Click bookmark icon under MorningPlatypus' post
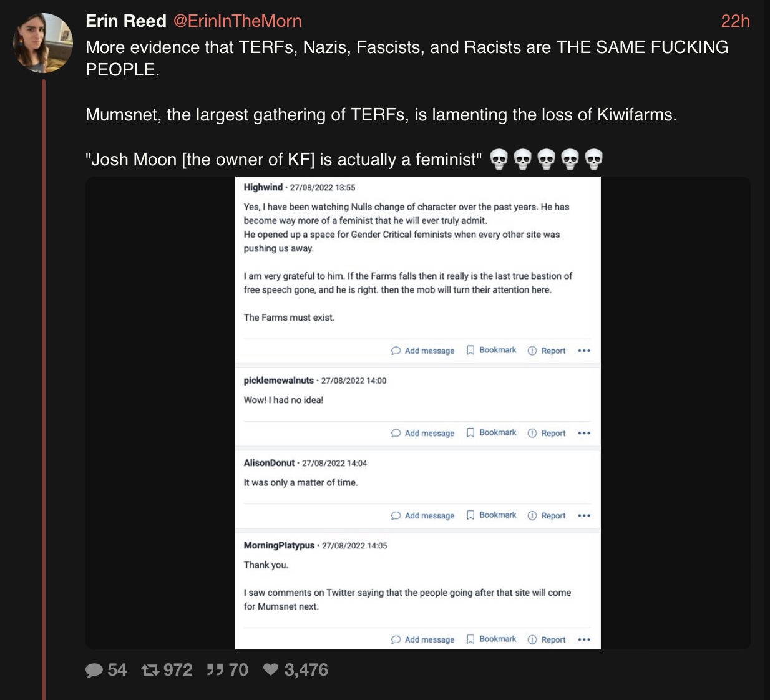The height and width of the screenshot is (700, 770). [470, 639]
